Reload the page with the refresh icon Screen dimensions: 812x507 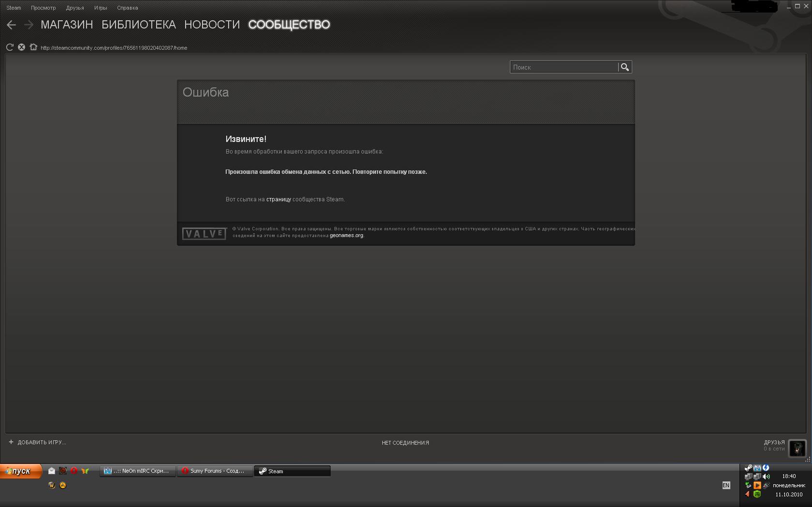click(x=10, y=47)
